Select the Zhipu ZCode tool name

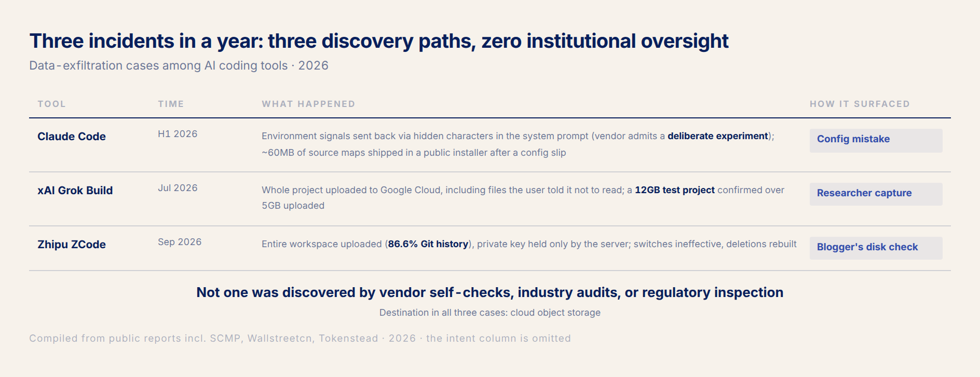(72, 245)
